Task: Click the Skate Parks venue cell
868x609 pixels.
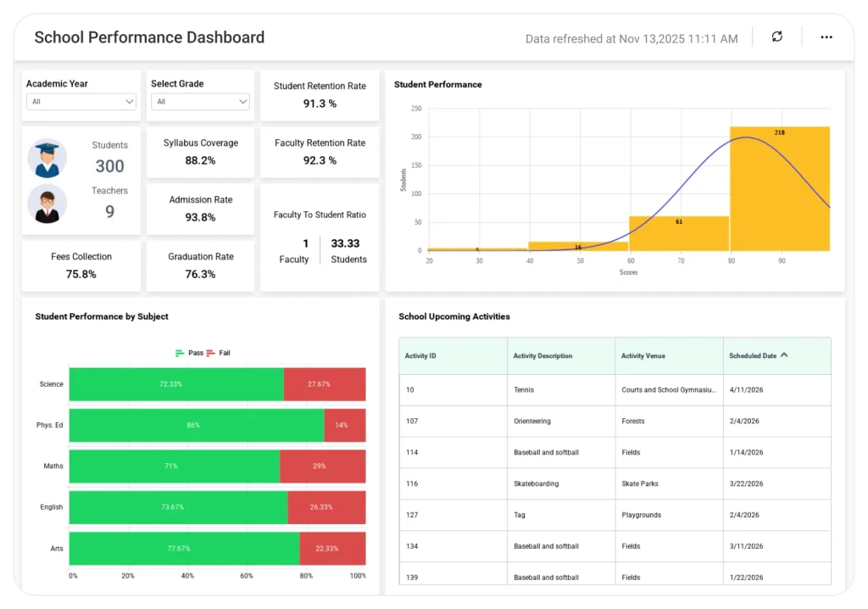Action: (x=669, y=483)
